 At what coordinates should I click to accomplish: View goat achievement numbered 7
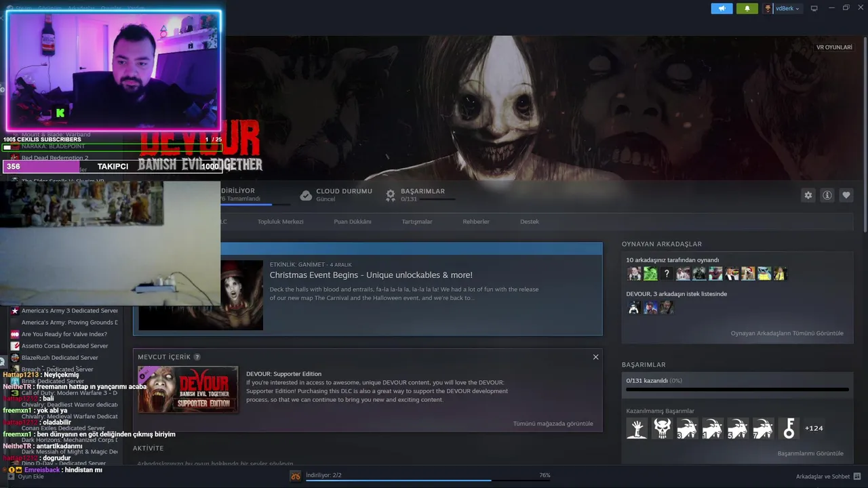click(x=763, y=428)
